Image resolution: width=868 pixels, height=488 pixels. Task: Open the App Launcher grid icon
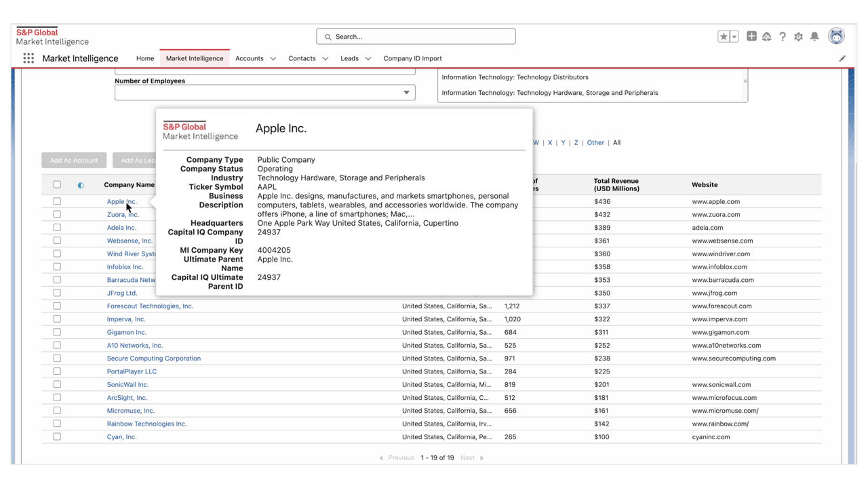tap(28, 58)
